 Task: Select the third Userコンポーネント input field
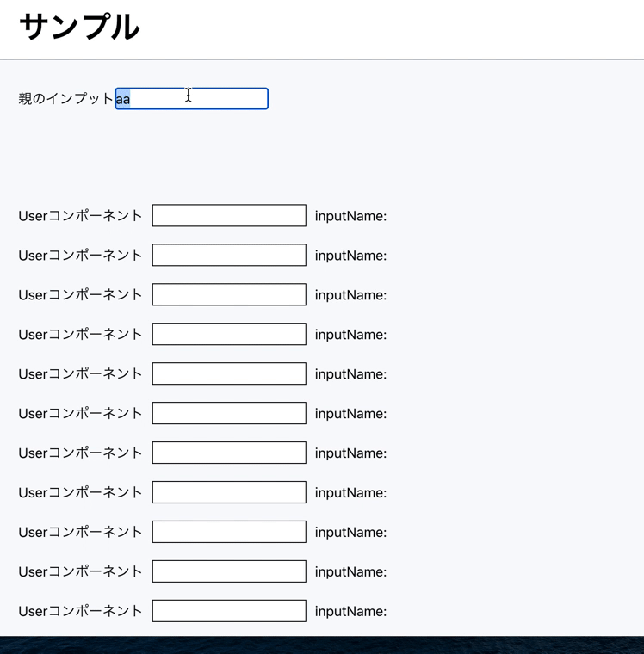[229, 294]
